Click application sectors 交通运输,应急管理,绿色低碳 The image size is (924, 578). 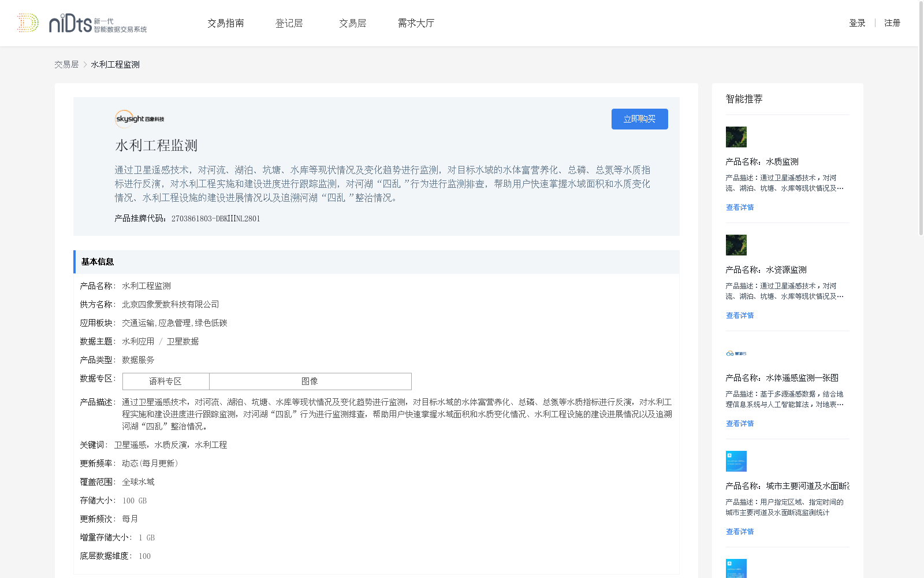pyautogui.click(x=174, y=323)
